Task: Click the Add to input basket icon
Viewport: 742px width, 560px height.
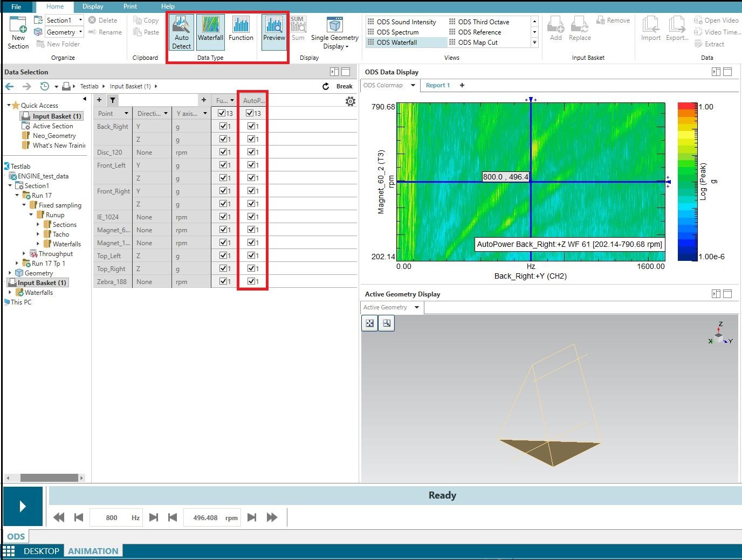Action: tap(556, 29)
